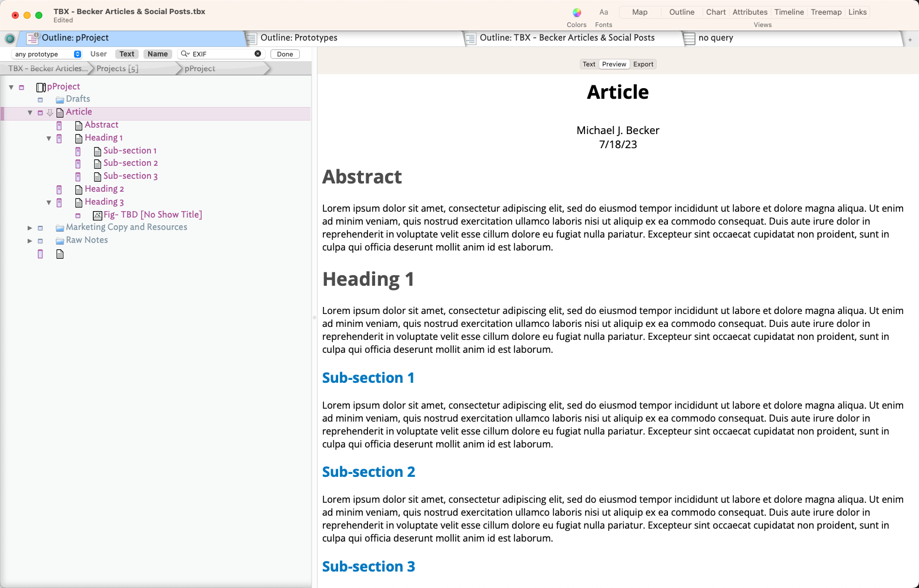Viewport: 919px width, 588px height.
Task: Click the Raw Notes folder icon
Action: point(60,240)
